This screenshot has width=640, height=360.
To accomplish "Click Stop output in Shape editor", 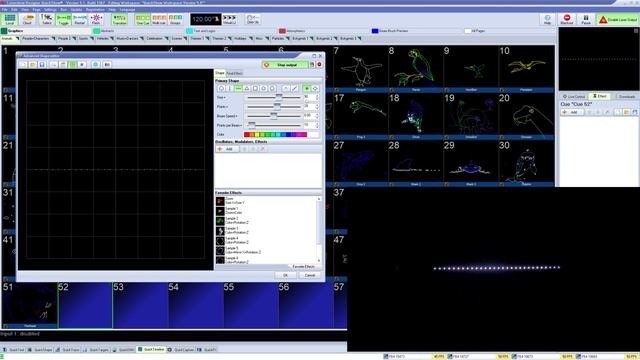I will [285, 64].
